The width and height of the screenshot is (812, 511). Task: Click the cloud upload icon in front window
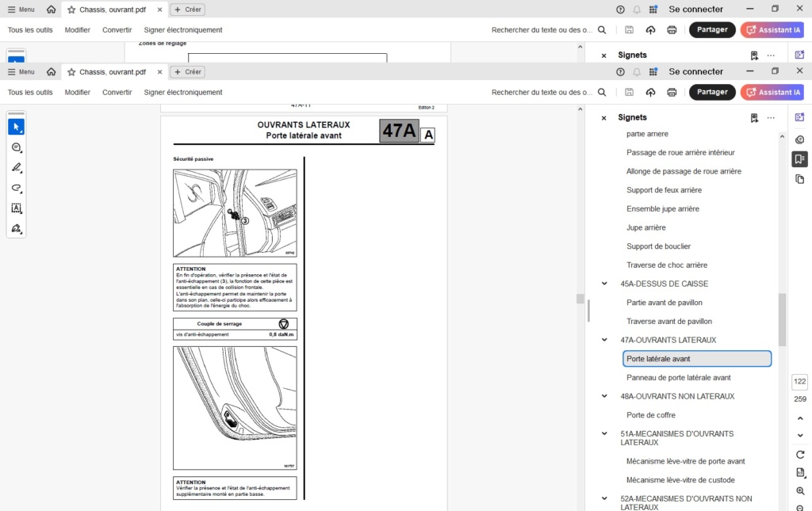pos(650,92)
